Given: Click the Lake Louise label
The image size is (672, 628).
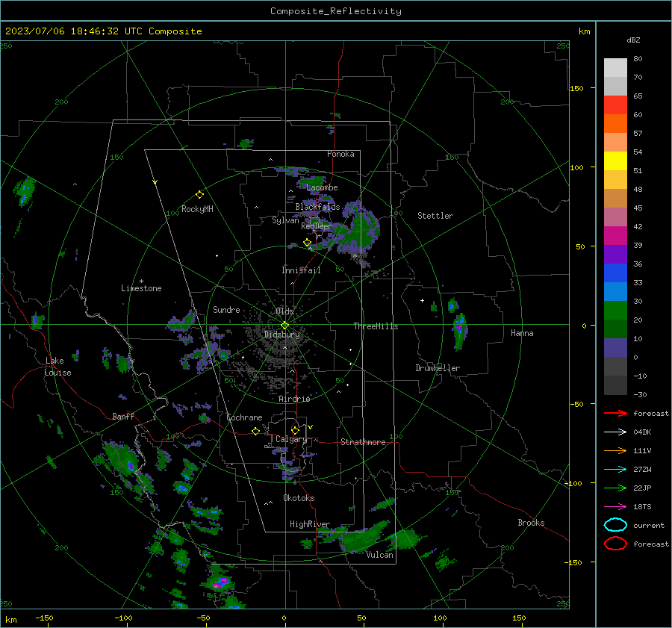Looking at the screenshot, I should pos(58,367).
